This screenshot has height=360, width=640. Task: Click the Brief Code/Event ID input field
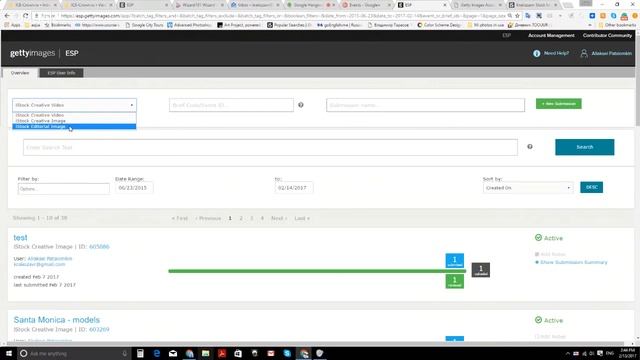pyautogui.click(x=231, y=105)
